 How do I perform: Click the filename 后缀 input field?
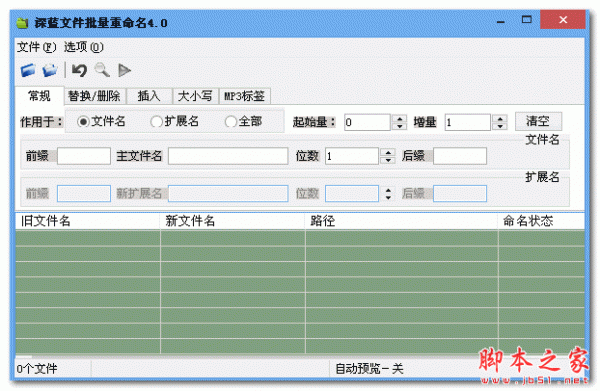pos(460,156)
